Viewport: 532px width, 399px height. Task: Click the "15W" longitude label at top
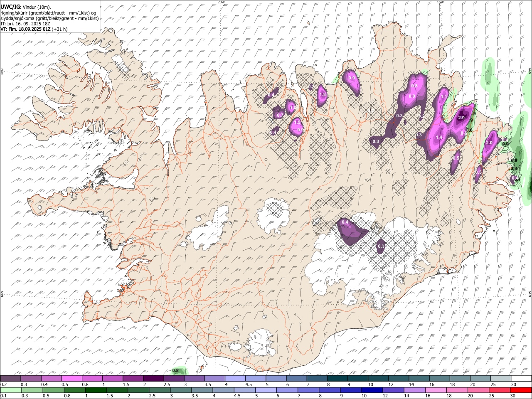click(x=440, y=2)
